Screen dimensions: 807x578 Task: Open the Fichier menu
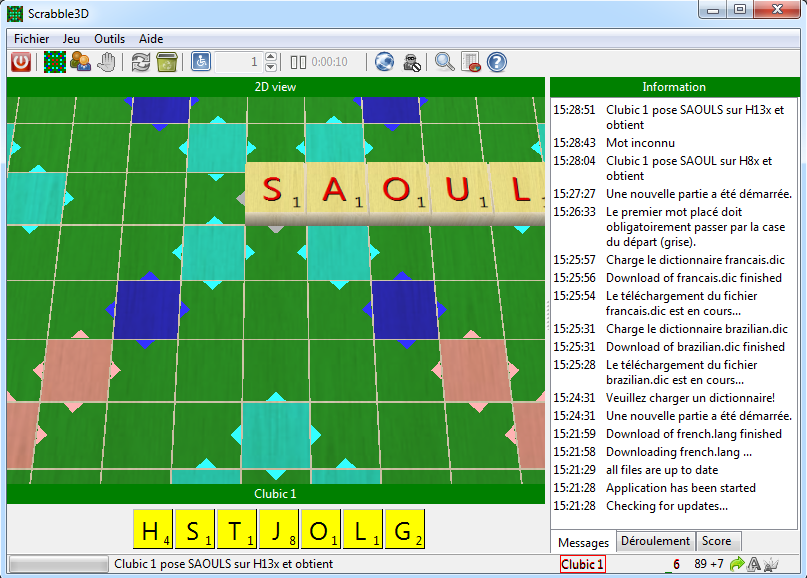click(31, 39)
